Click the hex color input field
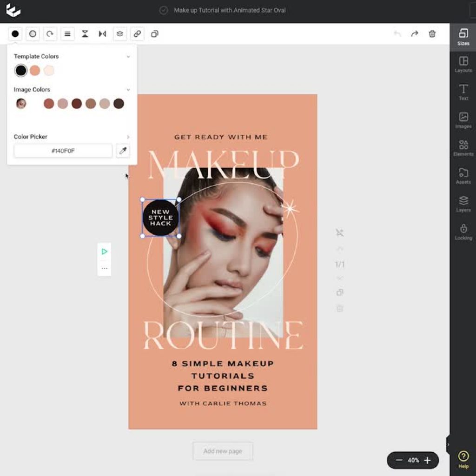The image size is (476, 476). point(63,151)
